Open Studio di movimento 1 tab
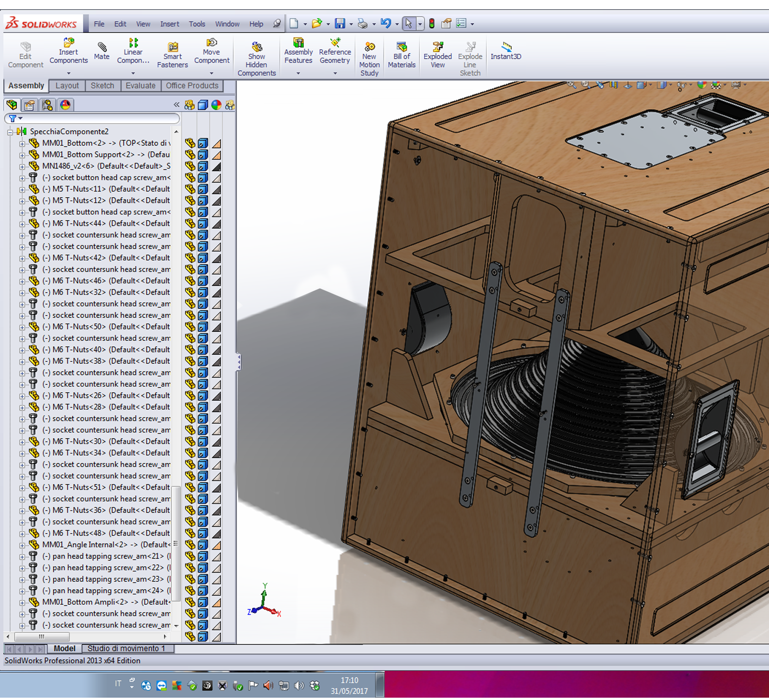The image size is (769, 700). 128,649
